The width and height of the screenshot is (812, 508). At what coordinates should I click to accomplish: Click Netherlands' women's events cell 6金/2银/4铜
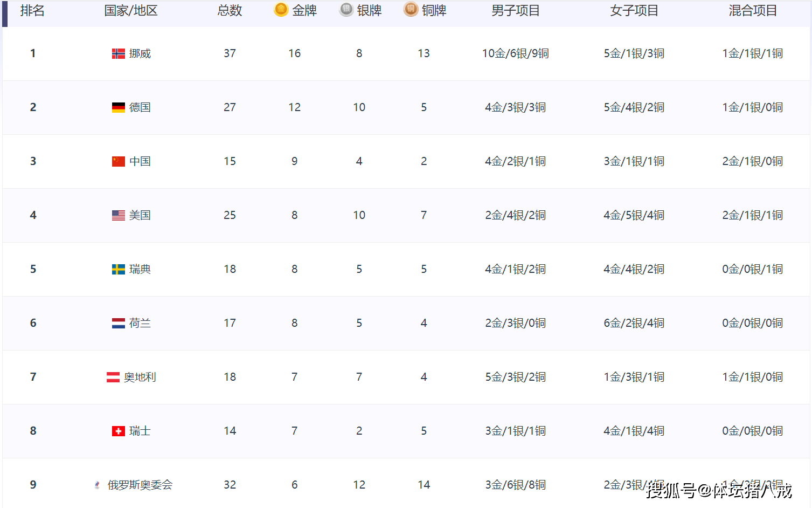pyautogui.click(x=634, y=323)
